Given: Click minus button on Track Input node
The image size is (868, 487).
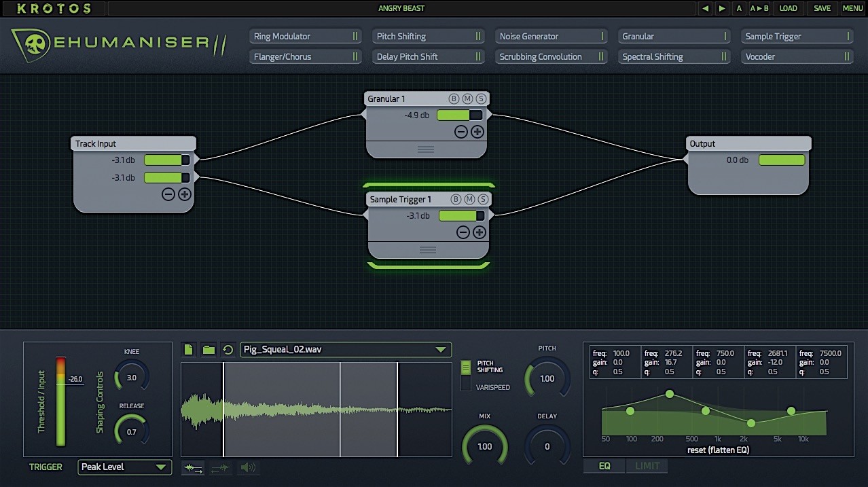Looking at the screenshot, I should point(168,194).
